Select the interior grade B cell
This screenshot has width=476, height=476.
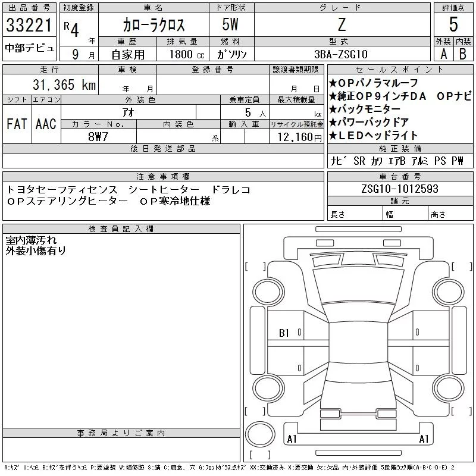click(x=463, y=54)
